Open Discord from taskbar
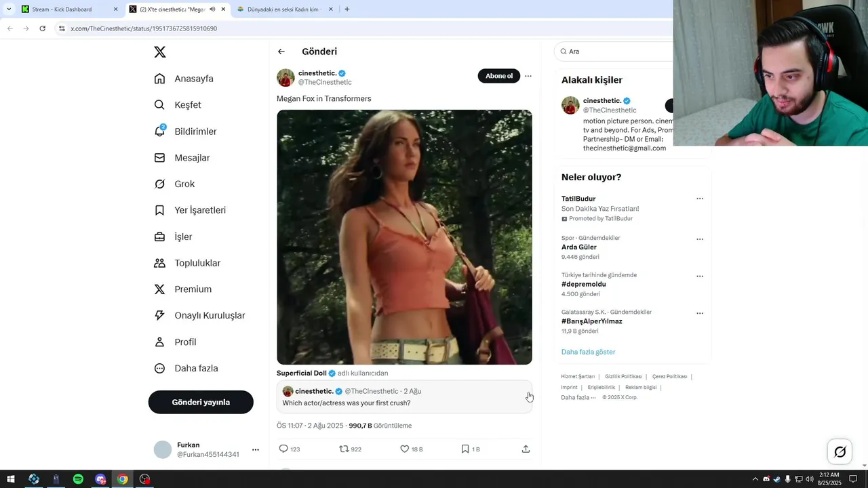 (x=100, y=479)
